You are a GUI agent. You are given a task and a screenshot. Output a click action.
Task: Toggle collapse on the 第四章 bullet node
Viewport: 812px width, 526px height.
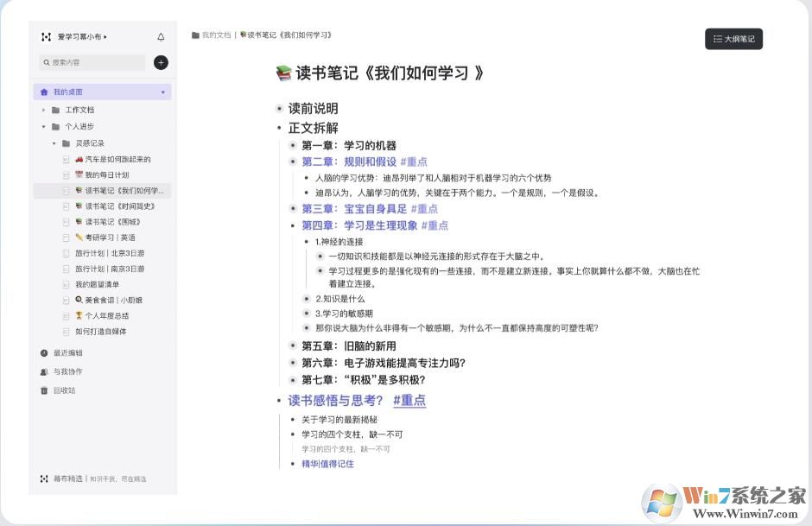pos(293,225)
